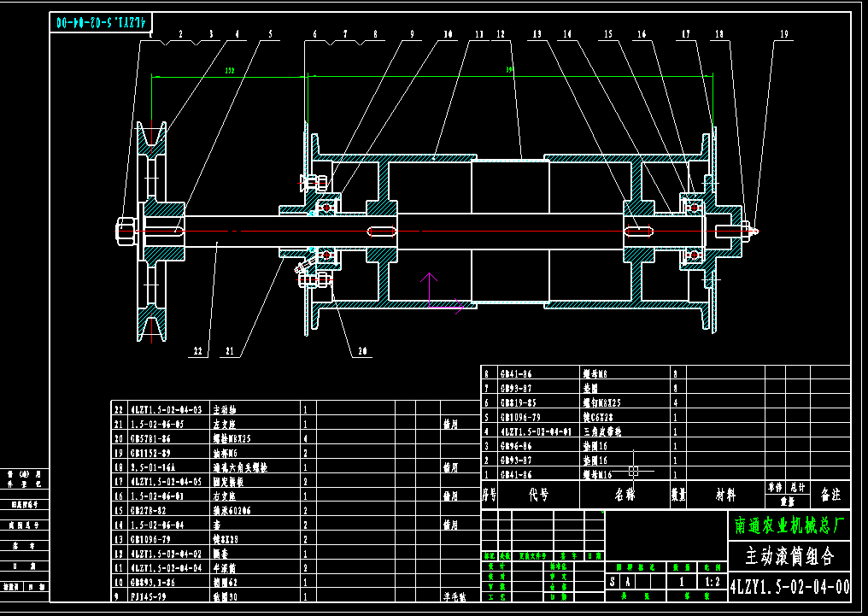
Task: Select the column header "材料"
Action: [x=725, y=495]
